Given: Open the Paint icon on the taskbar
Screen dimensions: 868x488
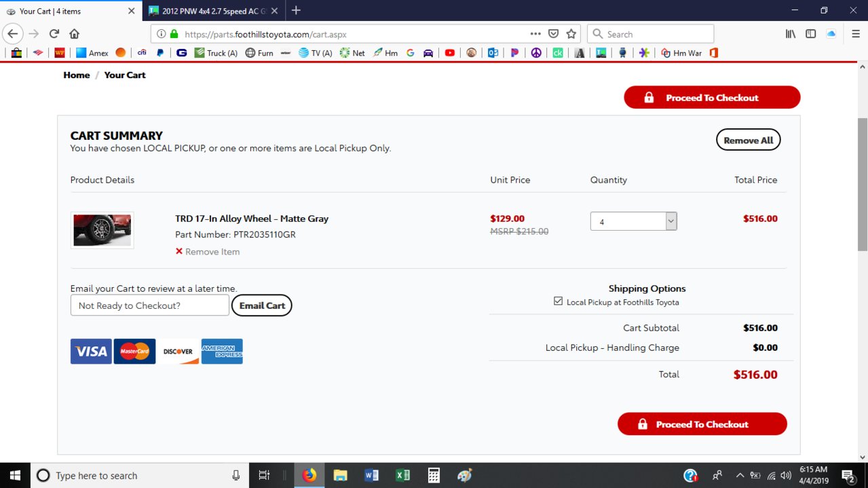Looking at the screenshot, I should point(465,475).
